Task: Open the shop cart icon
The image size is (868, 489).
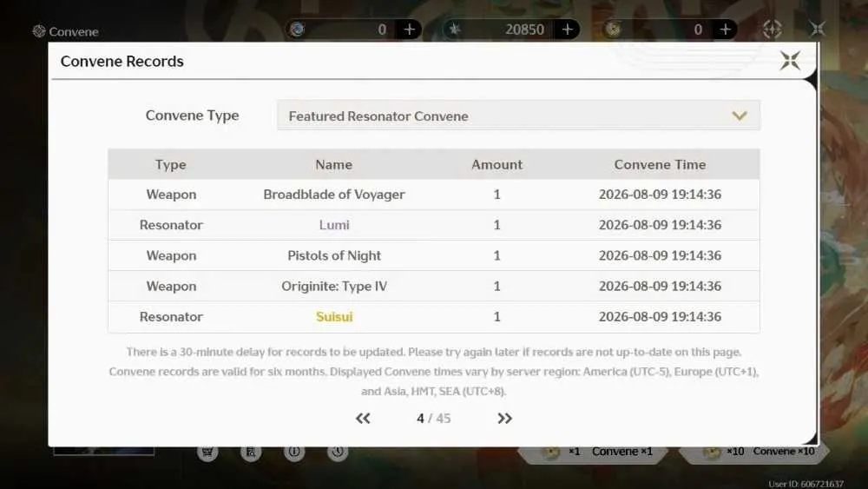Action: 207,452
